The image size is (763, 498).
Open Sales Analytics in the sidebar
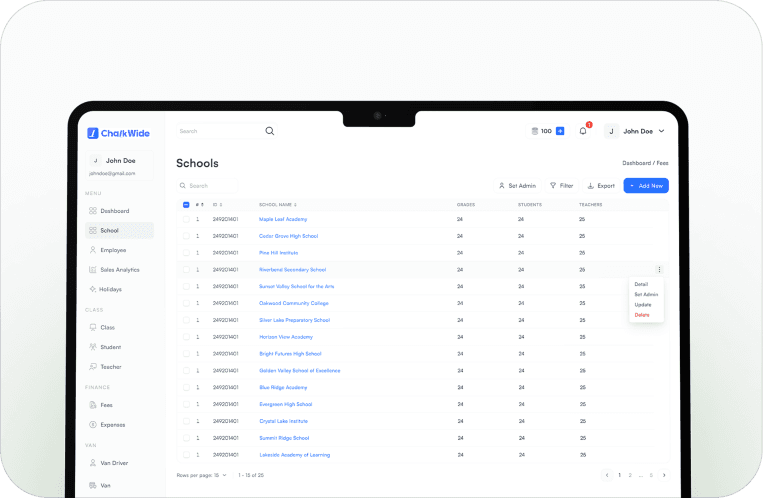(x=119, y=270)
